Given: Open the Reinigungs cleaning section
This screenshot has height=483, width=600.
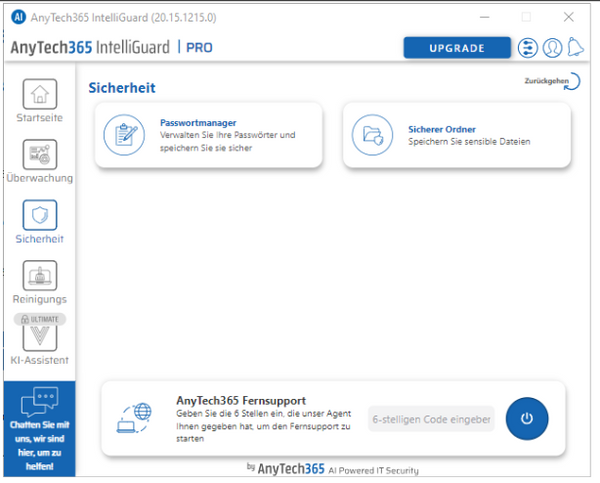Looking at the screenshot, I should 39,276.
